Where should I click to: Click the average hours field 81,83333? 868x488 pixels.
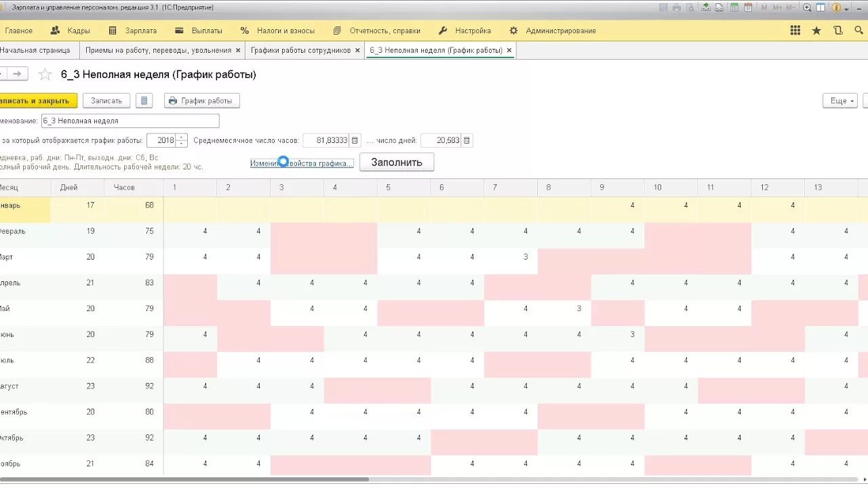[x=326, y=140]
